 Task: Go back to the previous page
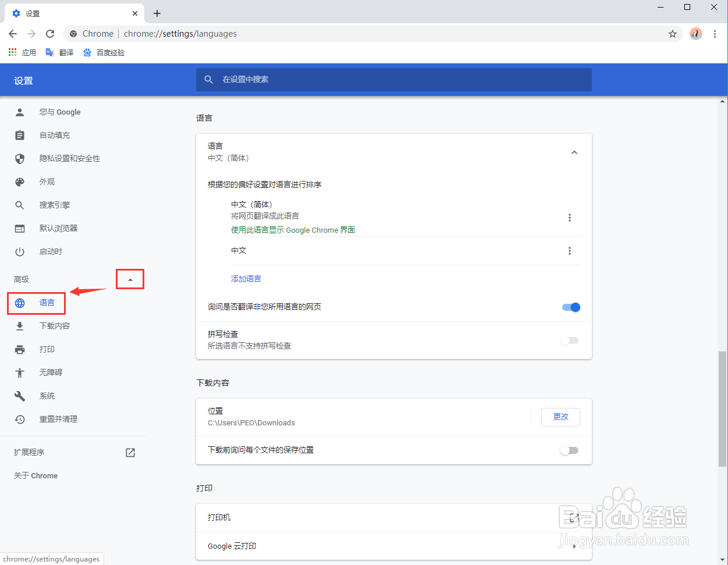(13, 34)
